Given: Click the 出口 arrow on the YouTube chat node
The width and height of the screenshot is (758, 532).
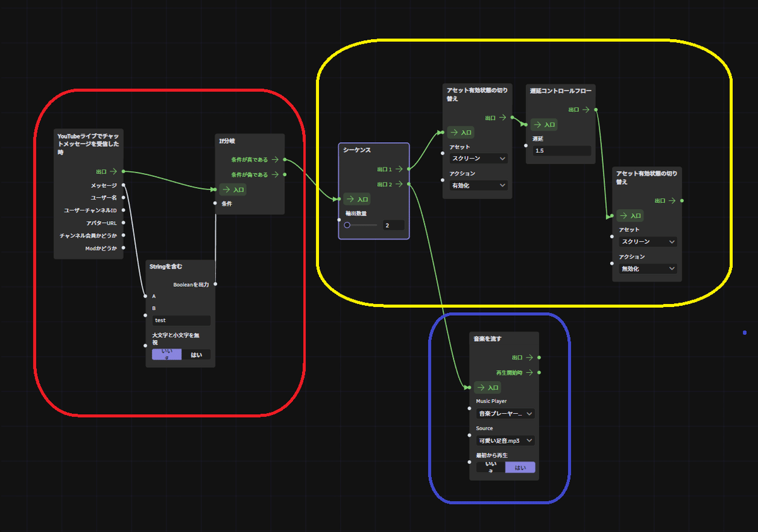Looking at the screenshot, I should pyautogui.click(x=113, y=171).
